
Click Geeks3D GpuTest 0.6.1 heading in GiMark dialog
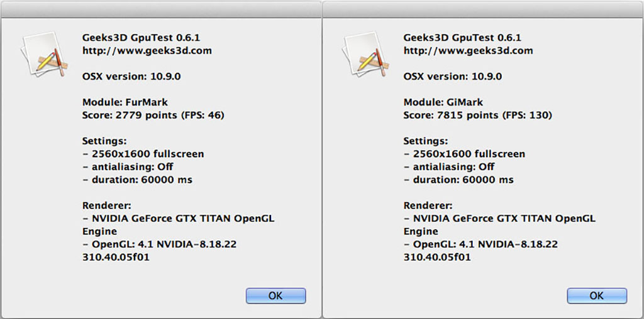point(462,38)
